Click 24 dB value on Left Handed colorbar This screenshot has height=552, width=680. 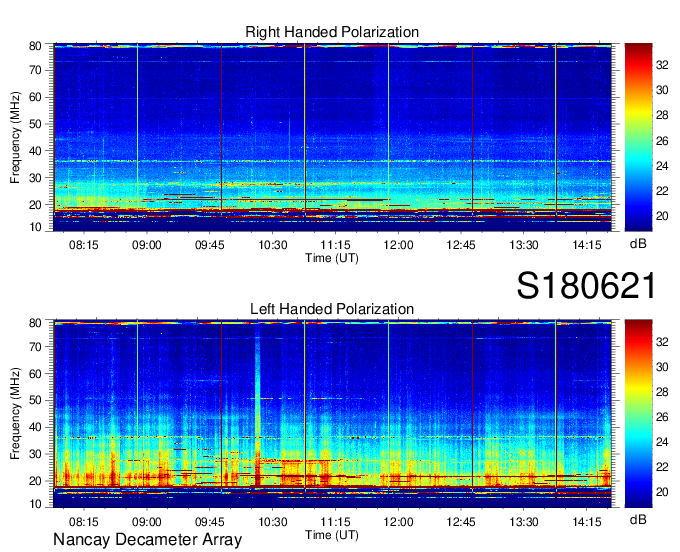point(662,442)
